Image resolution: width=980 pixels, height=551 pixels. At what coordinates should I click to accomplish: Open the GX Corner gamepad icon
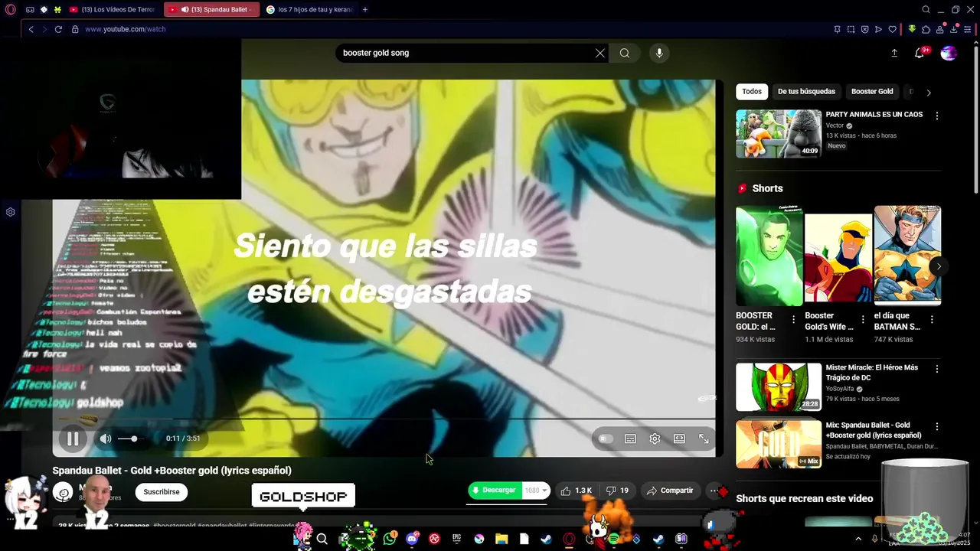(30, 10)
